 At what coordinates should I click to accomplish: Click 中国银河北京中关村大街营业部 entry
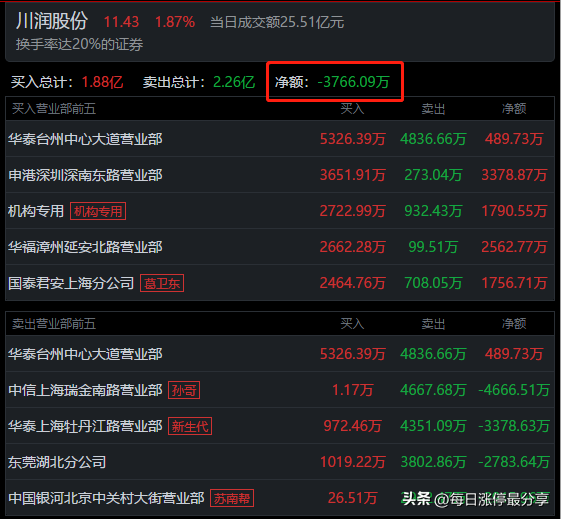tap(280, 498)
